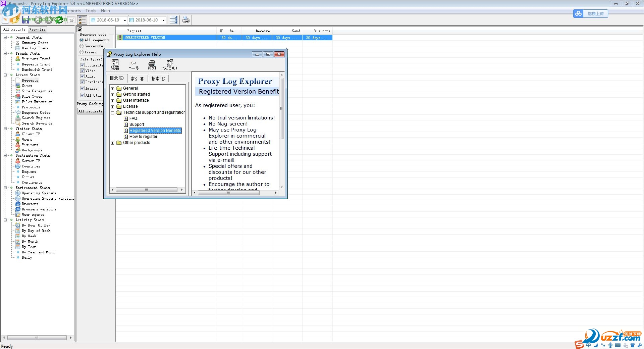Viewport: 644px width, 349px height.
Task: Collapse the General Stats tree node
Action: (x=5, y=37)
